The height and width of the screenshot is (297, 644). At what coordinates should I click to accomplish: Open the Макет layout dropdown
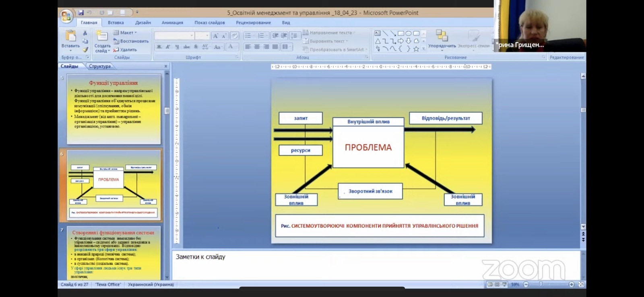point(125,33)
